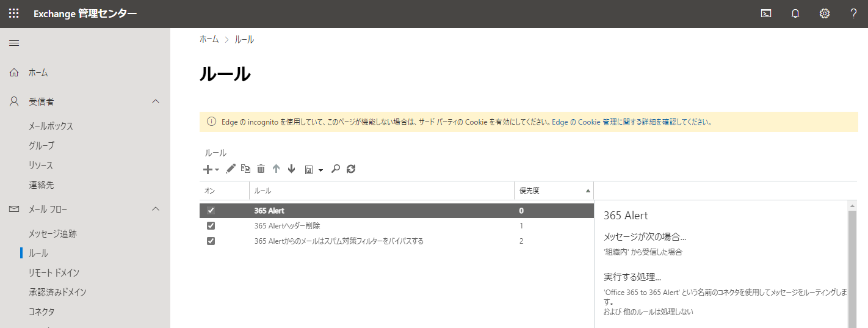Uncheck the 365 Alert rule checkbox
This screenshot has height=328, width=868.
[x=211, y=211]
